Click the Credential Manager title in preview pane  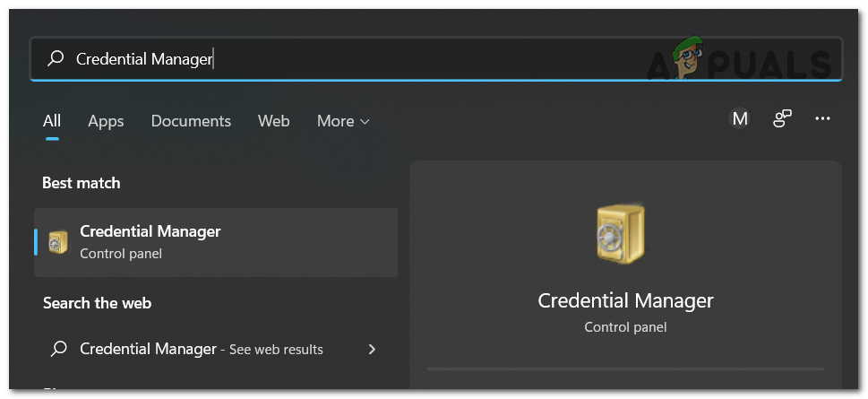(x=625, y=300)
